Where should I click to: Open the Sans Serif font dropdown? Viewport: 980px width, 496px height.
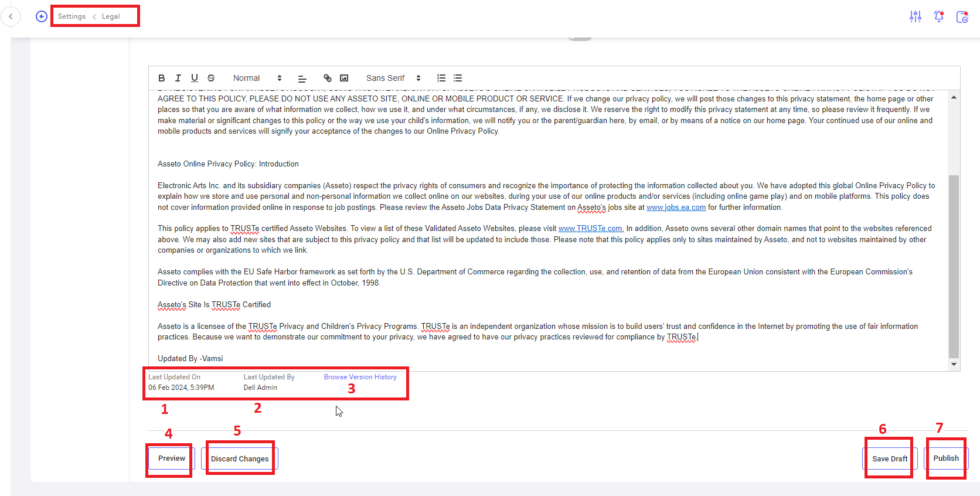[x=393, y=78]
